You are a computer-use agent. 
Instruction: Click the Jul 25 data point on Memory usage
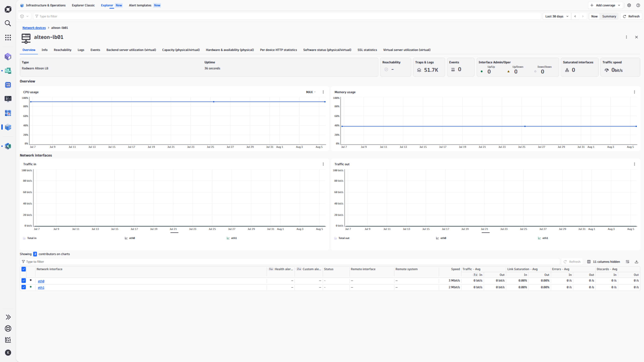coord(525,126)
